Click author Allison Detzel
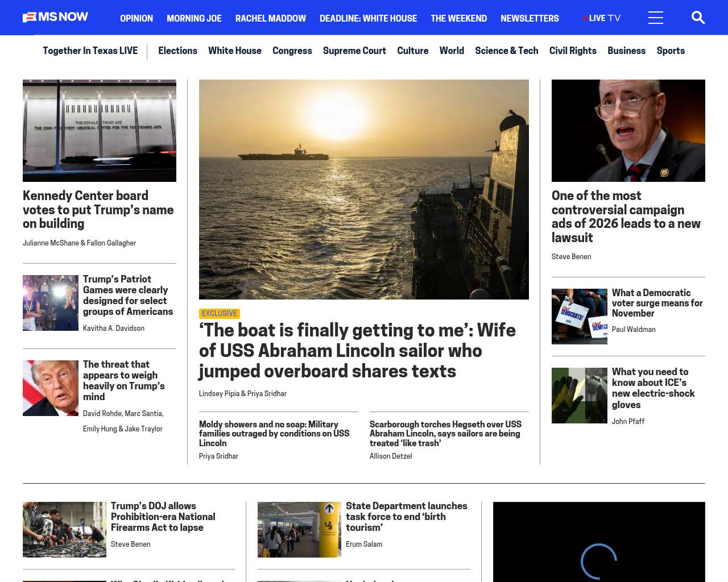Viewport: 728px width, 582px height. pos(391,456)
